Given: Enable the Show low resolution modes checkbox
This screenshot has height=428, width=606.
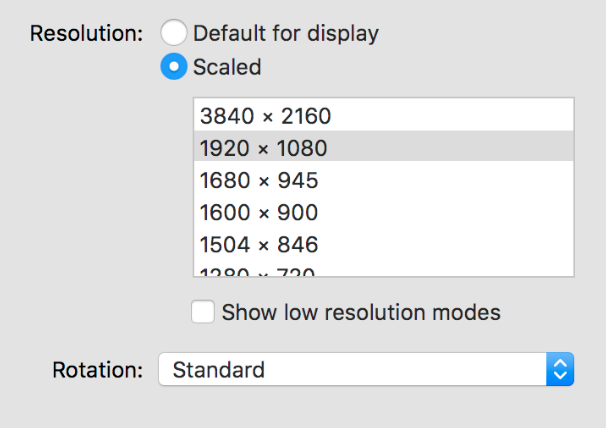Looking at the screenshot, I should click(x=203, y=312).
